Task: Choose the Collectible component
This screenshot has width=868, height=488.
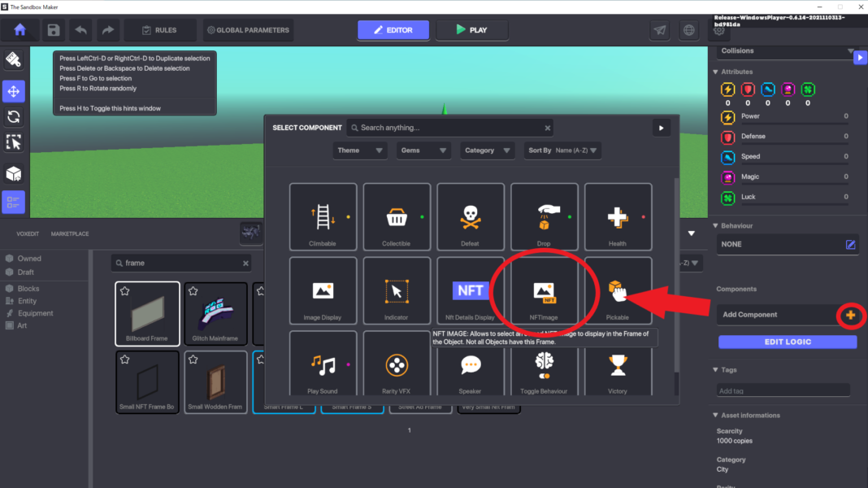Action: pyautogui.click(x=397, y=217)
